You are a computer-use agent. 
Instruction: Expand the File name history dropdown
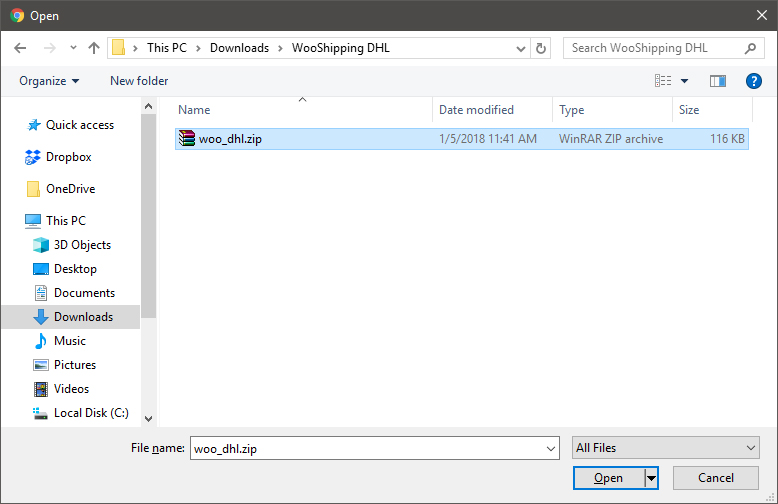550,449
